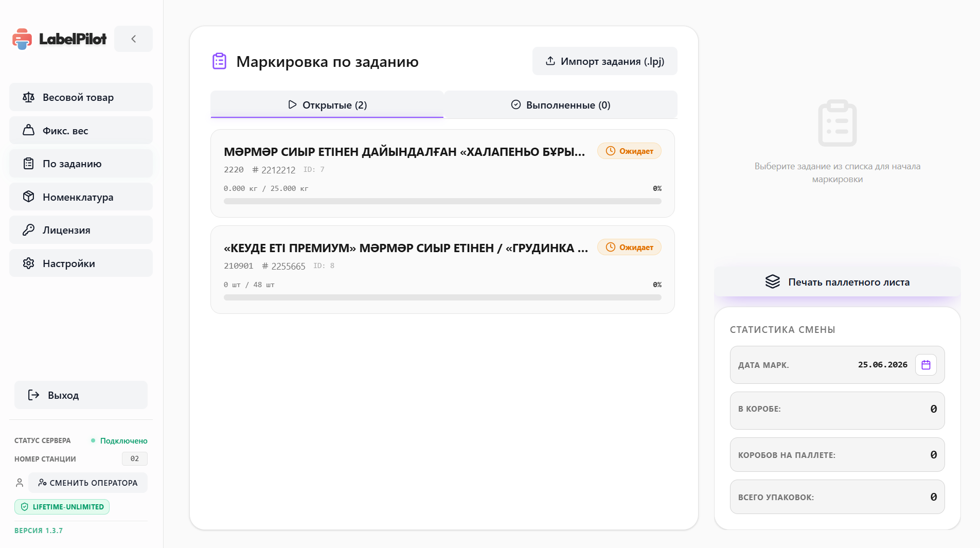Open the calendar date picker for Дата марк.
980x548 pixels.
click(x=926, y=365)
